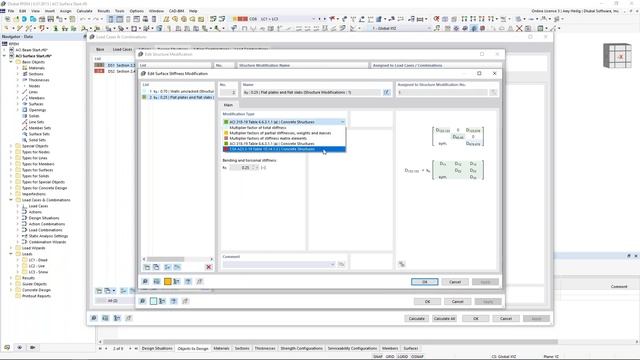The height and width of the screenshot is (360, 640).
Task: Switch to the Serviceability Configurations table tab
Action: point(352,348)
